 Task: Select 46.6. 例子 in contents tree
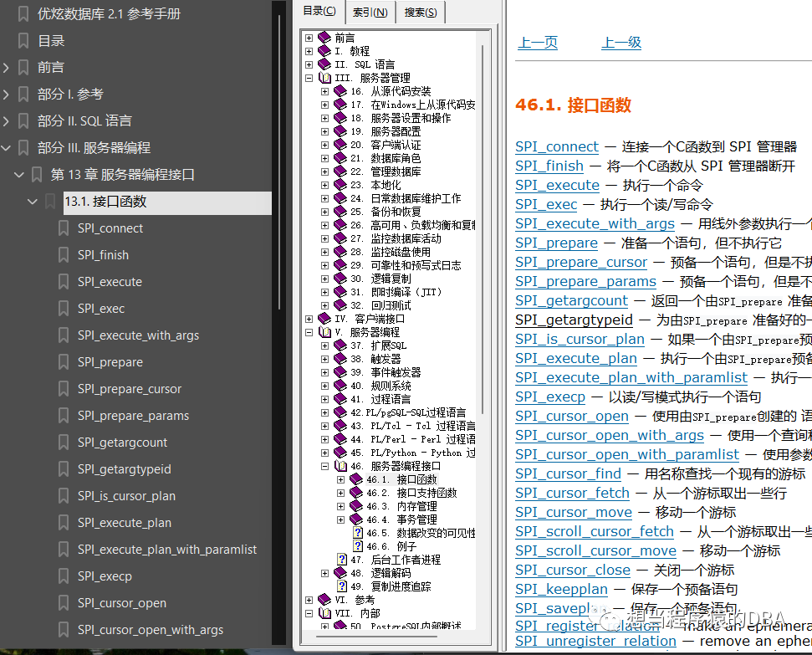click(x=391, y=546)
